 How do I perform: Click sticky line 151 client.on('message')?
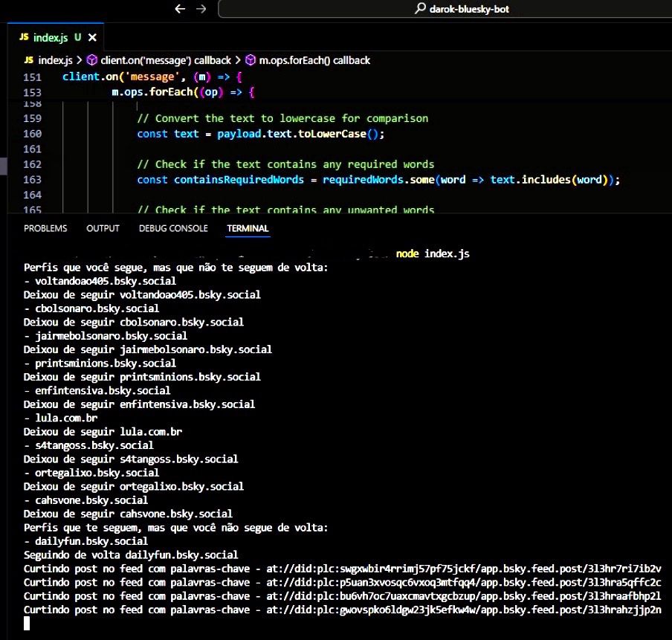coord(152,77)
